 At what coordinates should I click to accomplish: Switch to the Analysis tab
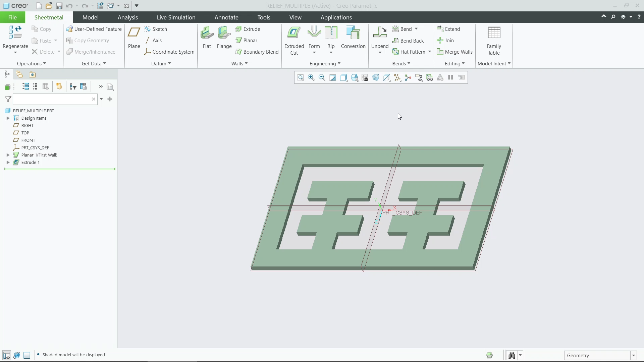tap(128, 17)
